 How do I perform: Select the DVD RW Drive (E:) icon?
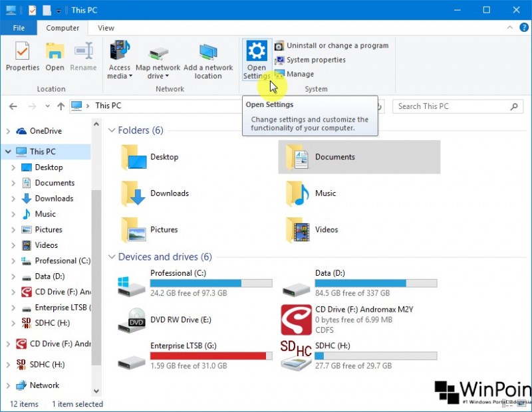132,320
